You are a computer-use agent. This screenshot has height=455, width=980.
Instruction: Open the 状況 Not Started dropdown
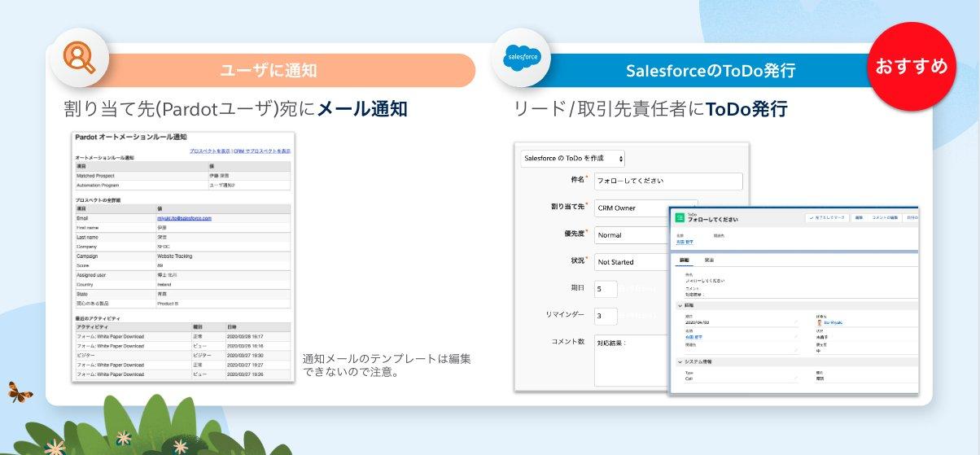(x=631, y=262)
